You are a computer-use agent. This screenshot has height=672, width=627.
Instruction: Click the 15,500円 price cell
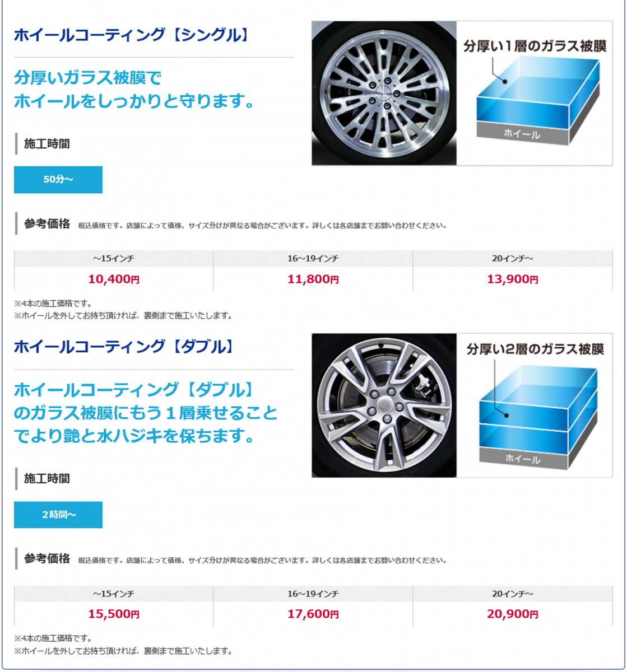(114, 614)
